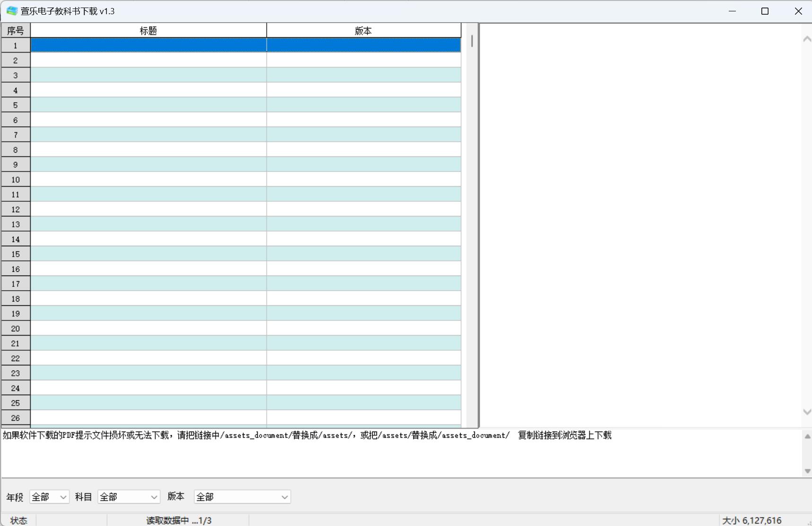Click the down scroll arrow of the right panel
The height and width of the screenshot is (526, 812).
[x=806, y=412]
